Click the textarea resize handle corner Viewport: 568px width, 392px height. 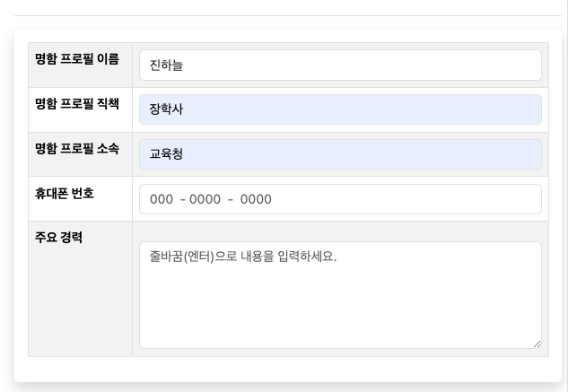point(537,343)
